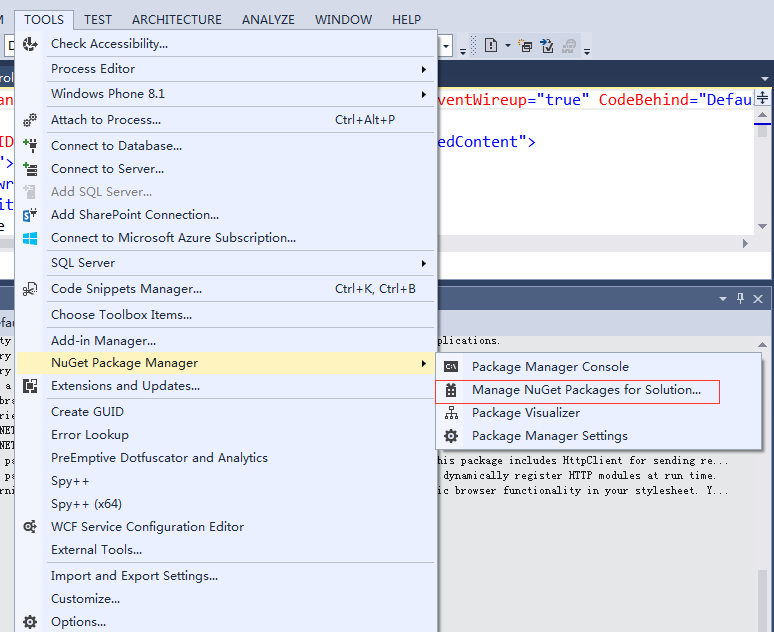Choose Connect to Microsoft Azure Subscription...
This screenshot has height=632, width=774.
173,238
